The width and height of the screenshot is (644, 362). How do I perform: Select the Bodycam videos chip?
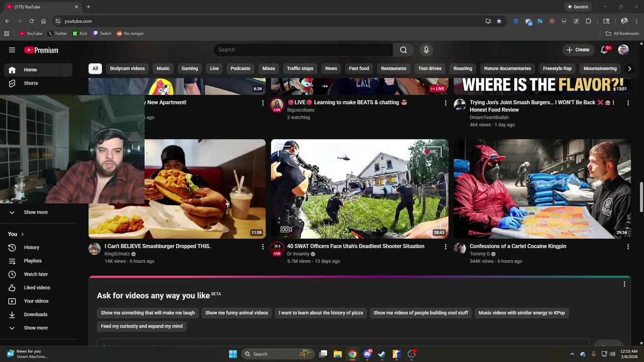tap(127, 68)
